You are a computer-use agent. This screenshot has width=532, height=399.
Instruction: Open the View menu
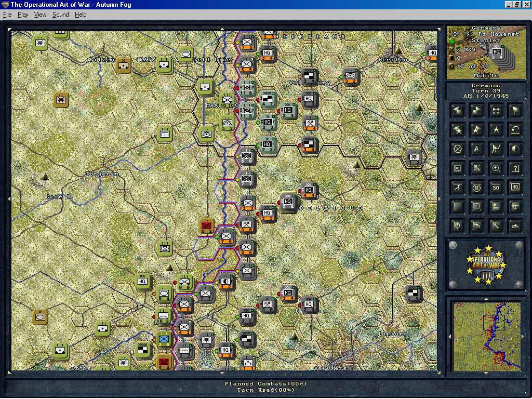[40, 15]
